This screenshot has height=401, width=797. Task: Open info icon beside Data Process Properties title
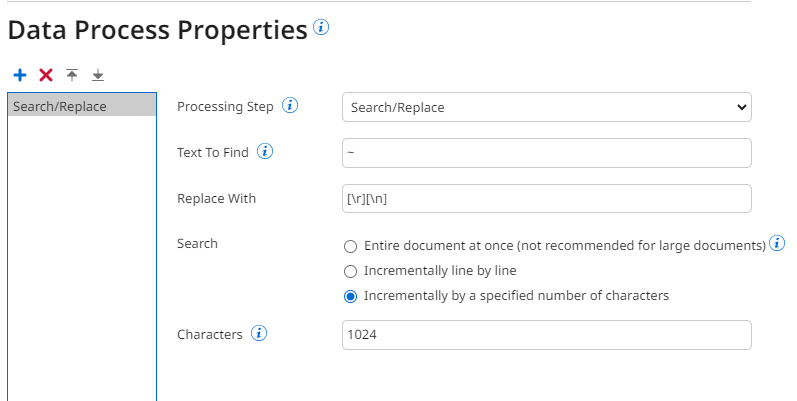click(321, 27)
